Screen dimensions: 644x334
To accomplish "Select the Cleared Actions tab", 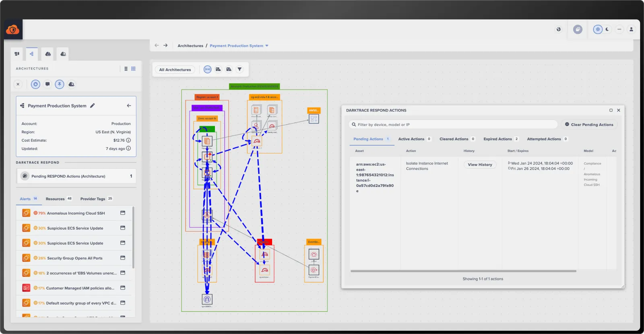I will 457,139.
